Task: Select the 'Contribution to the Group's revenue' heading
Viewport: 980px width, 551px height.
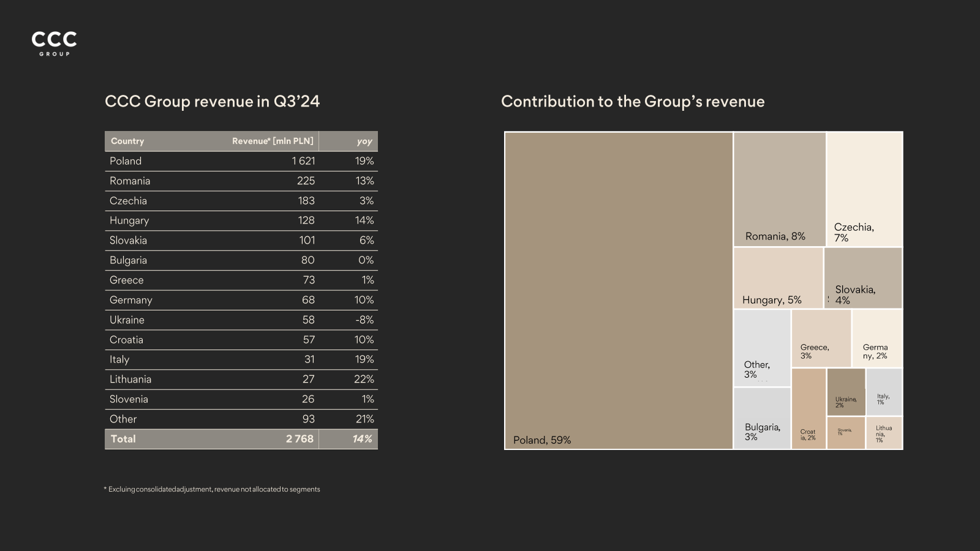Action: tap(633, 101)
